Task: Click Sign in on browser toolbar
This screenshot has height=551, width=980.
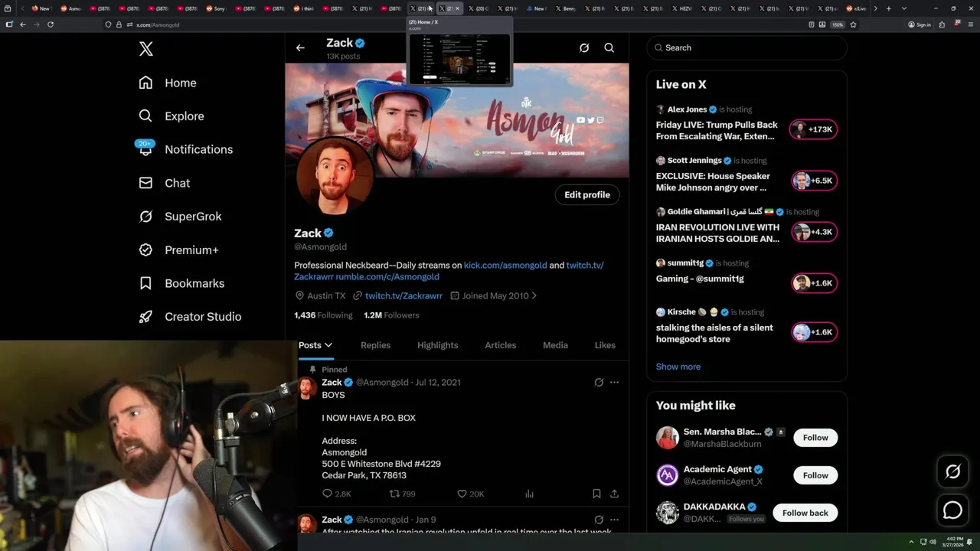Action: (x=920, y=24)
